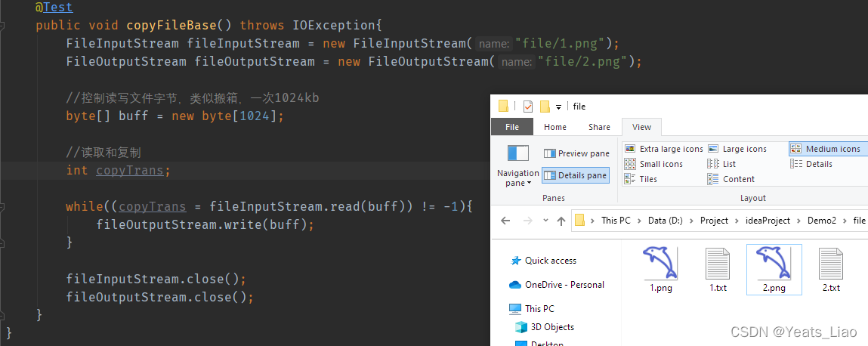Select the Medium icons layout option
Viewport: 868px width, 346px height.
(826, 149)
